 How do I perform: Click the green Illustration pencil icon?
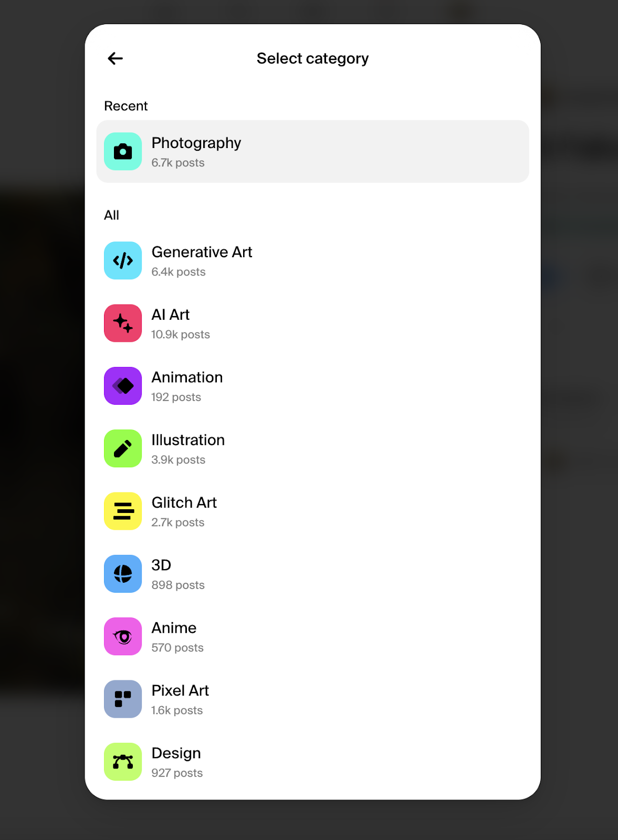[x=123, y=449]
